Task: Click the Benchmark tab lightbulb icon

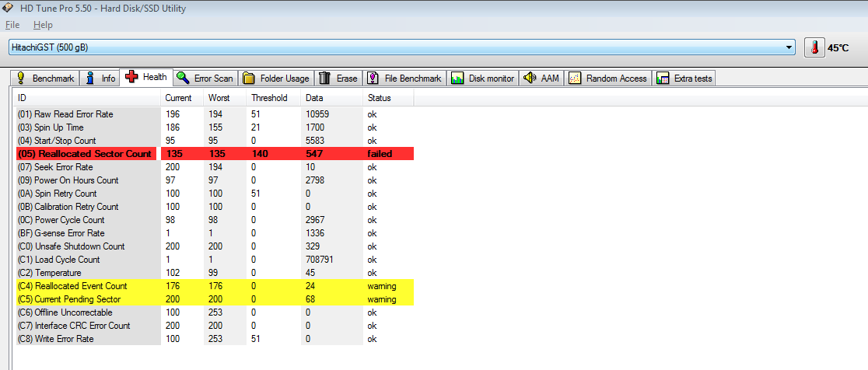Action: coord(21,78)
